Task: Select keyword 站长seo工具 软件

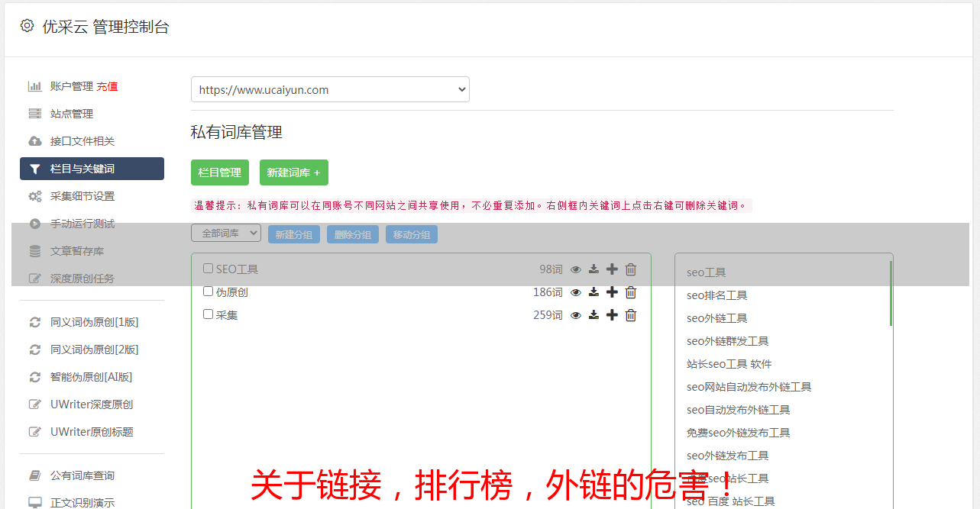Action: tap(729, 364)
